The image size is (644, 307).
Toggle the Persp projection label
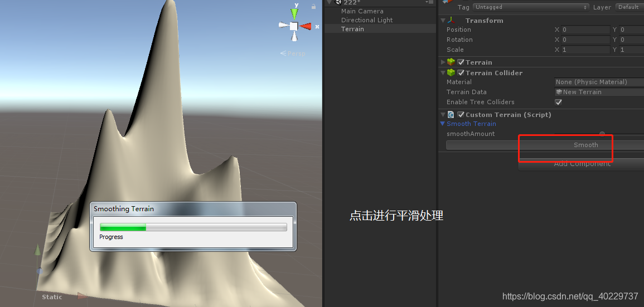293,53
